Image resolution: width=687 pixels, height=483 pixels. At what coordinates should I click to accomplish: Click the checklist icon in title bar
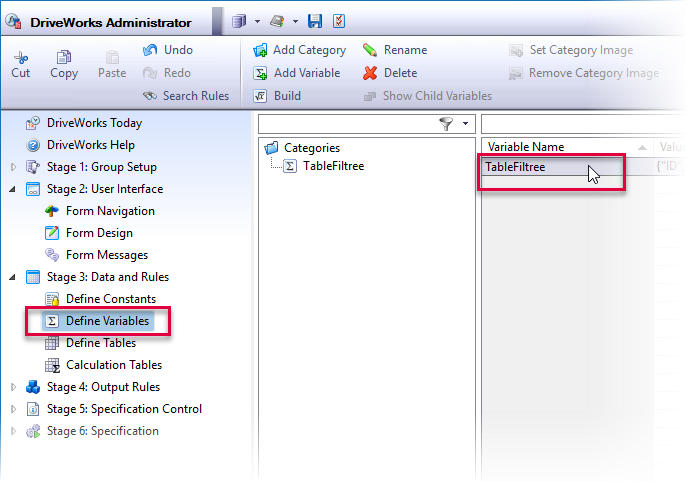coord(339,21)
